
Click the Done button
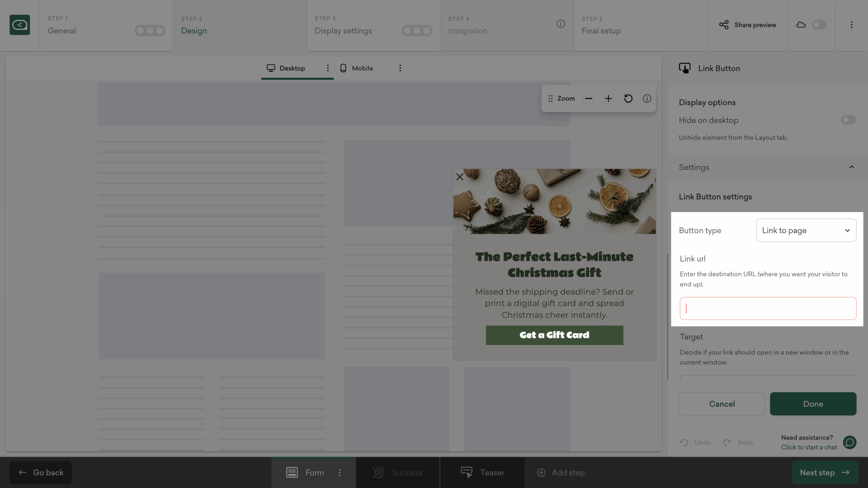coord(813,404)
